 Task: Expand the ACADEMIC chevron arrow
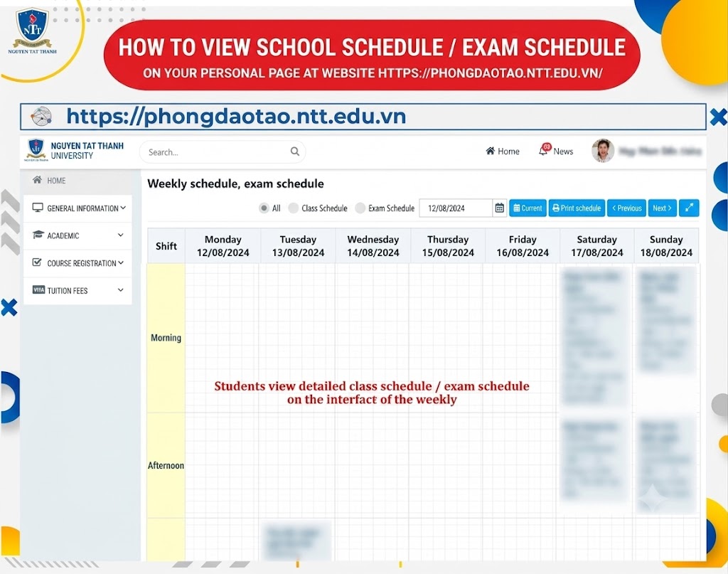121,235
